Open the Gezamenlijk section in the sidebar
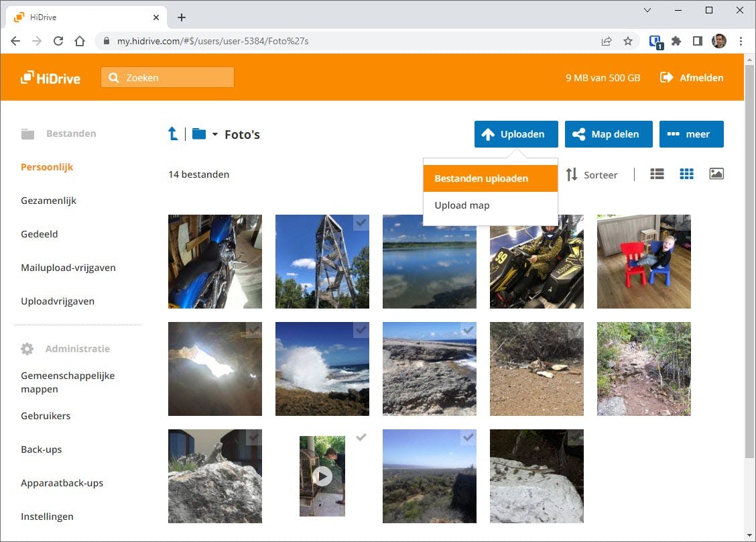The width and height of the screenshot is (756, 542). [x=49, y=200]
